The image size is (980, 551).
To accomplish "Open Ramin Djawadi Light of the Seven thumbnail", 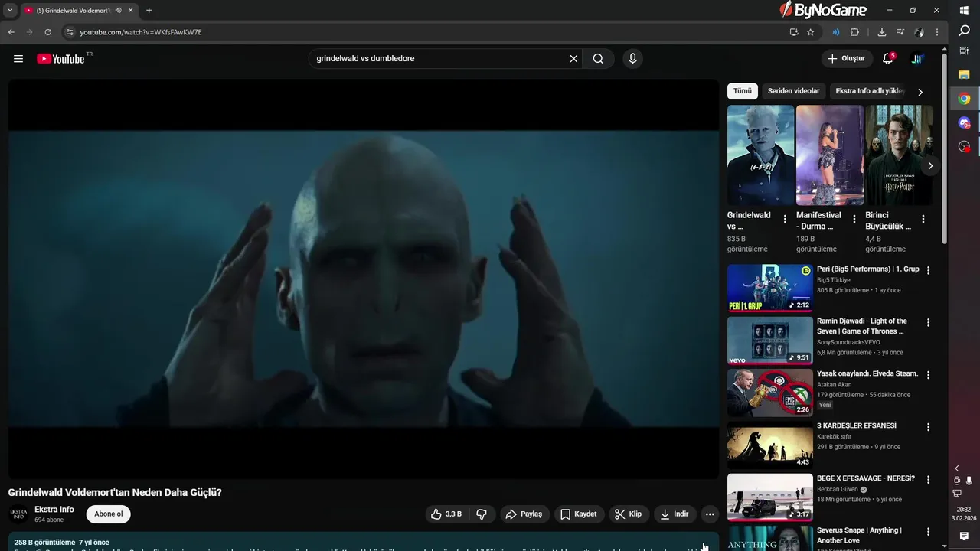I will click(x=770, y=341).
